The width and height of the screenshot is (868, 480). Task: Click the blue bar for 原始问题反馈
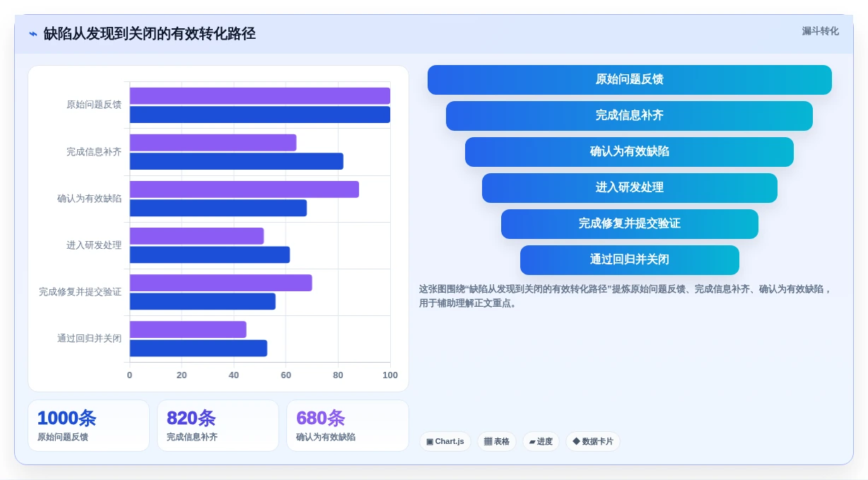click(259, 115)
